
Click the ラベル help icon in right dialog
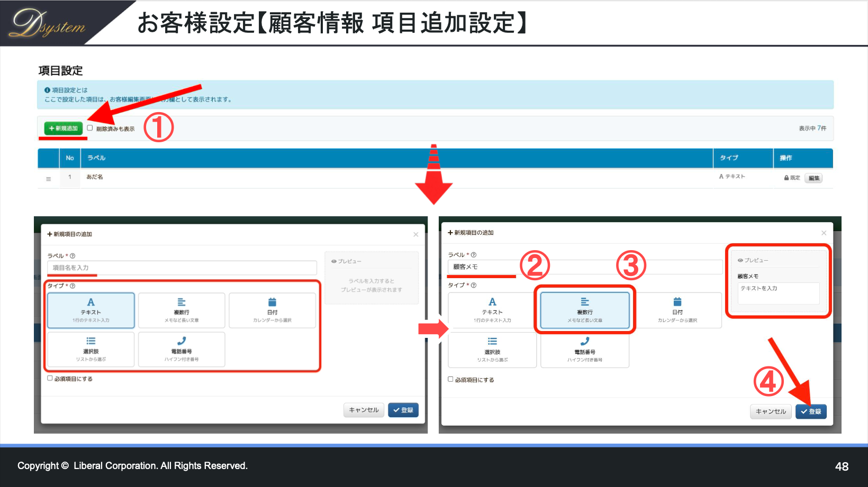[474, 255]
